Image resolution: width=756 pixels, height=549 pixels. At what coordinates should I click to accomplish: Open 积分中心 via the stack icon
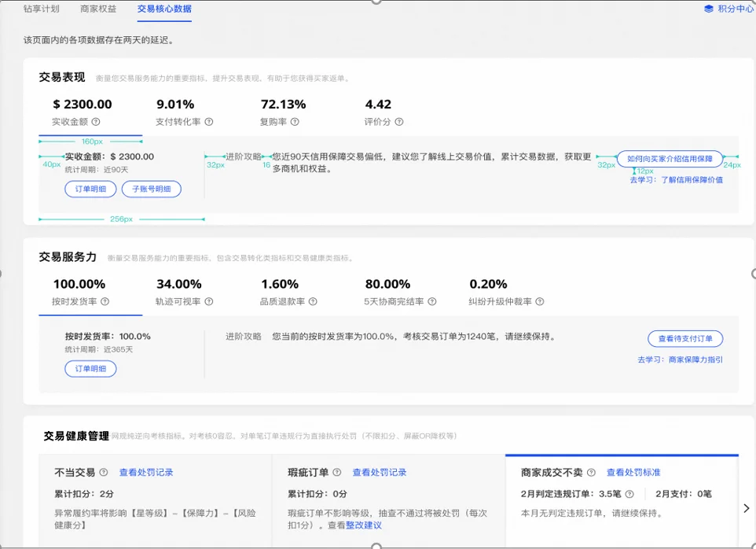click(708, 9)
